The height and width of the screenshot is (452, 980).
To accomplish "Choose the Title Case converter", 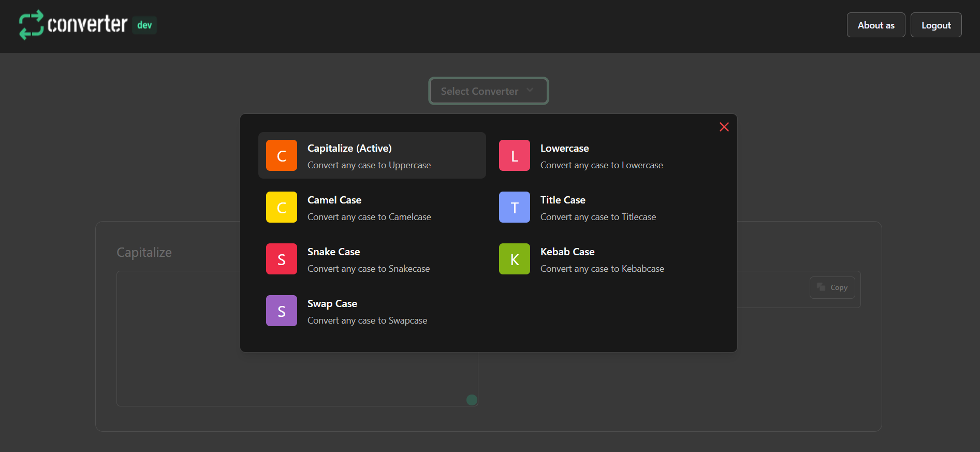I will pos(605,207).
